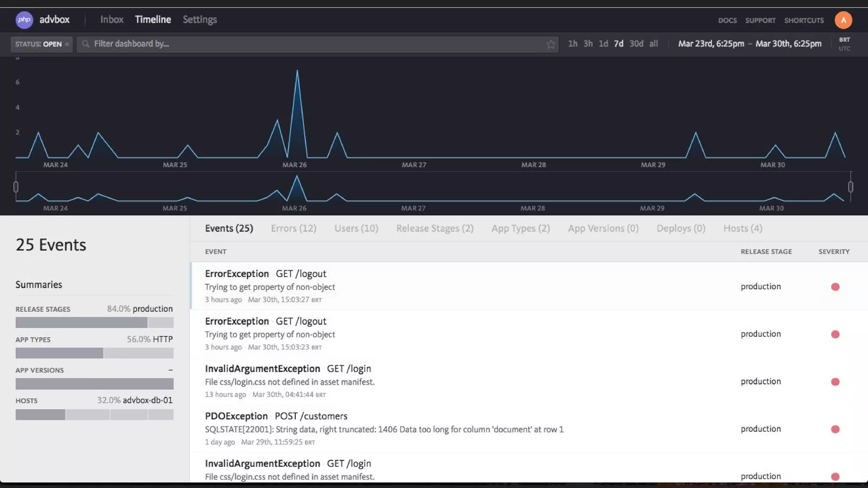868x488 pixels.
Task: Click the '56.0% HTTP' summary value
Action: pos(150,339)
